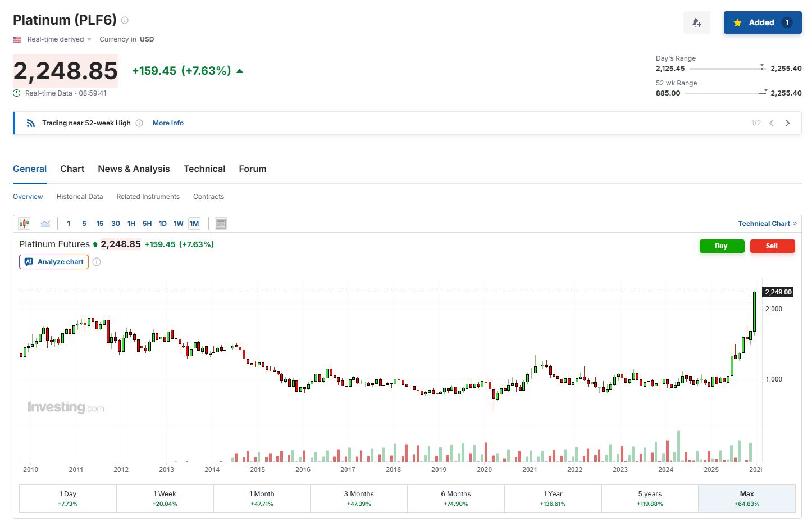Set chart interval to 1D
This screenshot has width=812, height=526.
(x=163, y=224)
